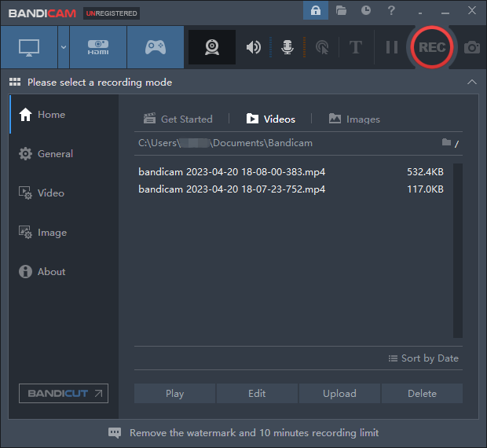Open help via question mark icon
Viewport: 487px width, 448px height.
(391, 10)
